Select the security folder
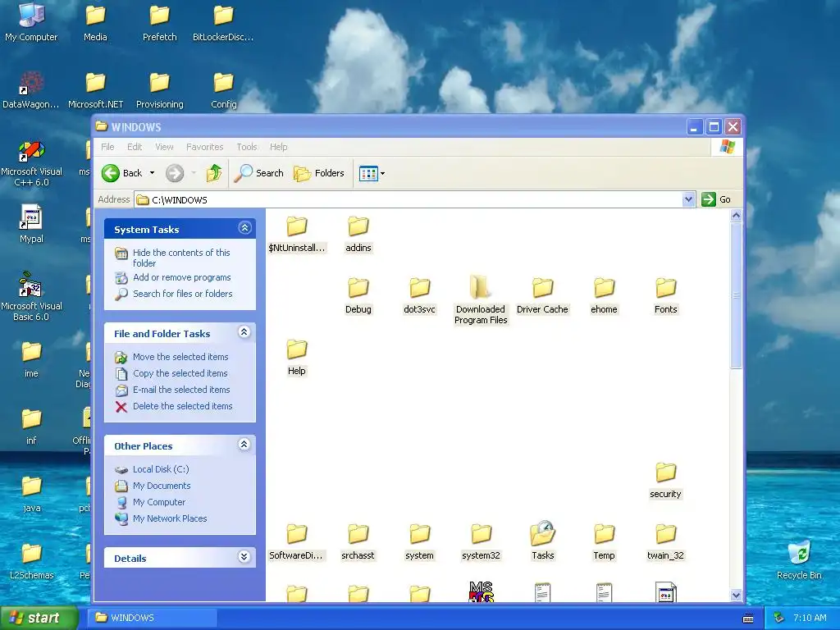Image resolution: width=840 pixels, height=630 pixels. point(665,481)
